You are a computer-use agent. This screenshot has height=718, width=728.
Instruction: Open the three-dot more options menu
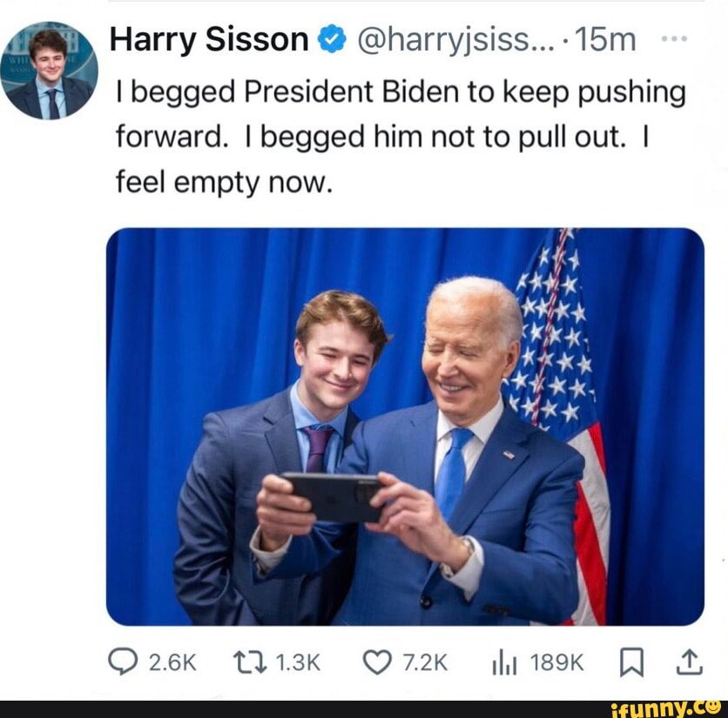(x=674, y=39)
